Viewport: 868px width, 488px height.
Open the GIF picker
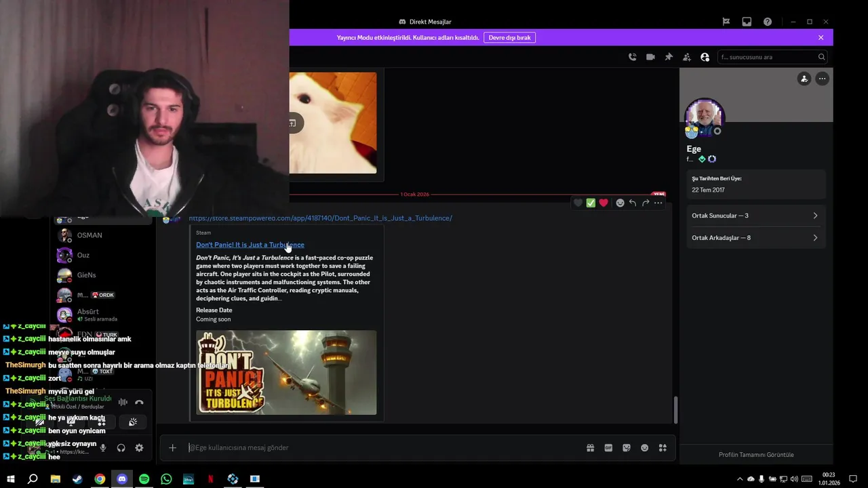click(x=608, y=447)
